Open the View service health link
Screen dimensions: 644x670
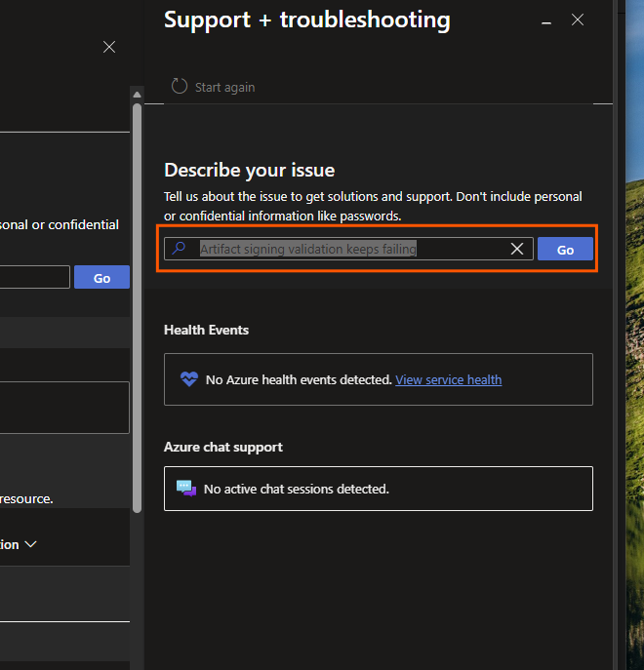point(449,380)
